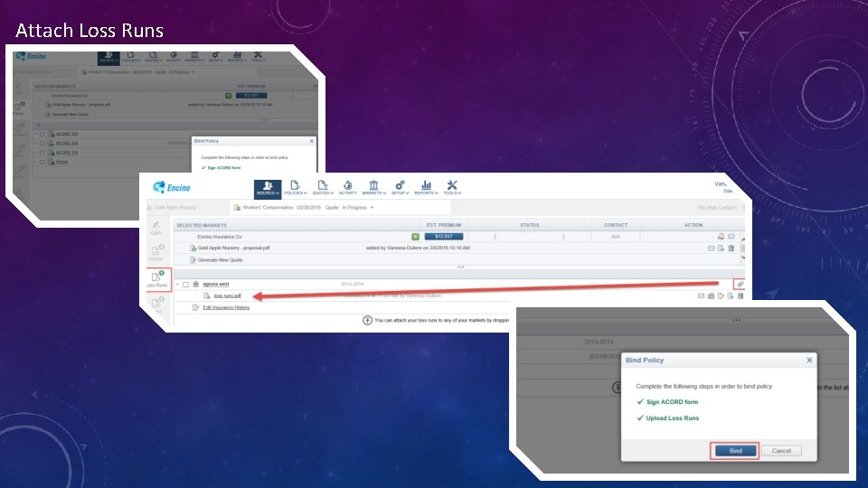Click the download icon on the proposal.pdf row
The height and width of the screenshot is (488, 868).
pos(721,249)
